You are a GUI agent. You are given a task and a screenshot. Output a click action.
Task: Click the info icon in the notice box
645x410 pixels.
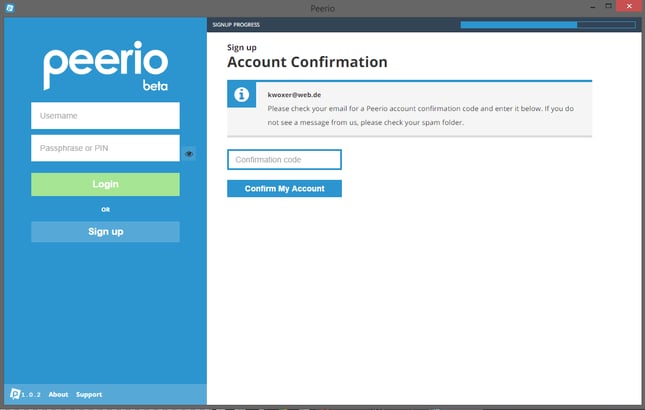pyautogui.click(x=241, y=95)
